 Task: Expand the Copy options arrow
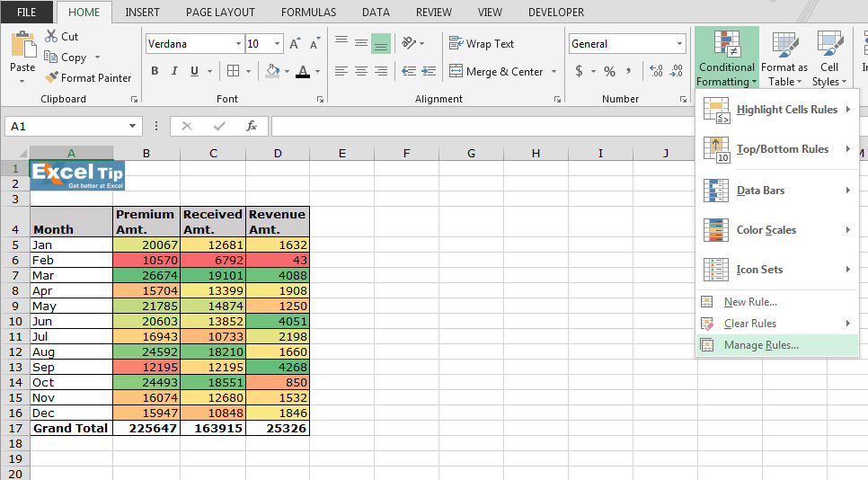97,57
